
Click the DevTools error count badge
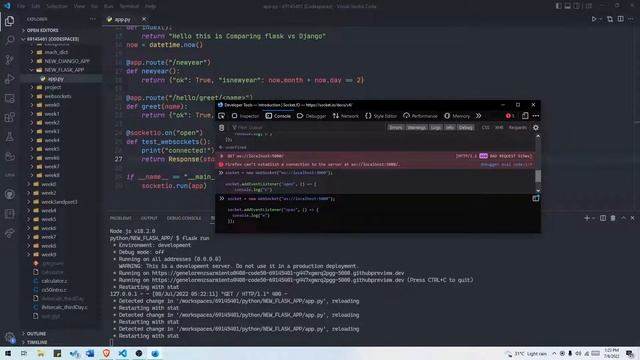tap(510, 116)
